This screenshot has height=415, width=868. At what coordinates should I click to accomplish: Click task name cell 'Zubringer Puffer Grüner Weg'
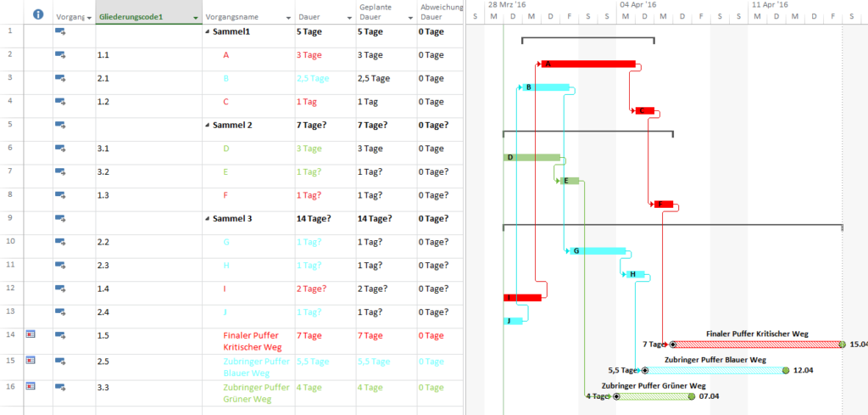[249, 393]
